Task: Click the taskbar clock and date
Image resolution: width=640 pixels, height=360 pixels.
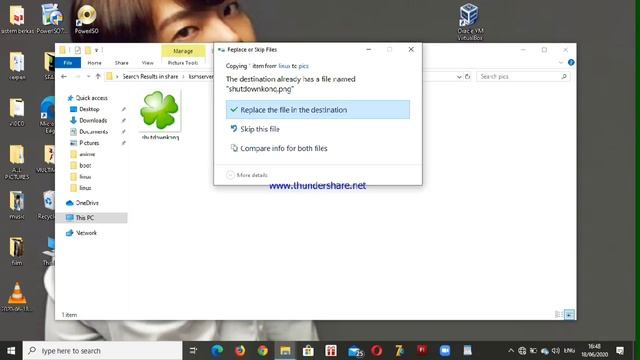Action: coord(595,351)
